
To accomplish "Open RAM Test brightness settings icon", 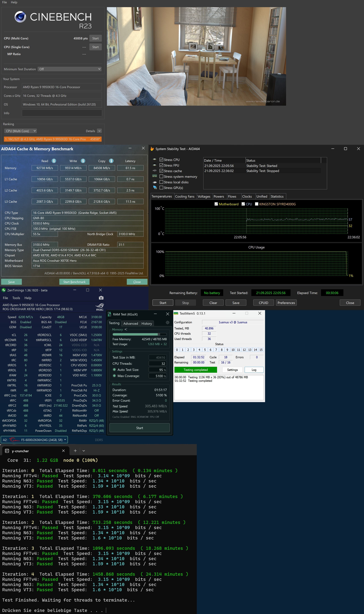I will (168, 323).
